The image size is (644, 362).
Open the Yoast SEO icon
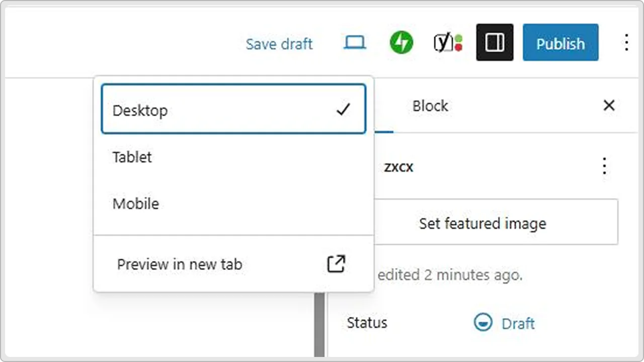click(448, 43)
